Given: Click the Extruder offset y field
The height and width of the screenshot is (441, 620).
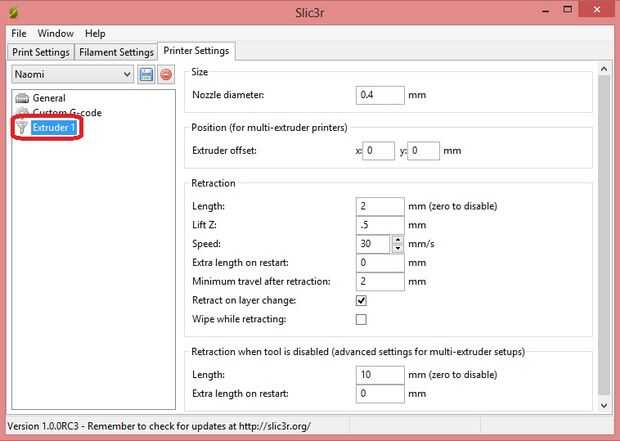Looking at the screenshot, I should point(423,151).
